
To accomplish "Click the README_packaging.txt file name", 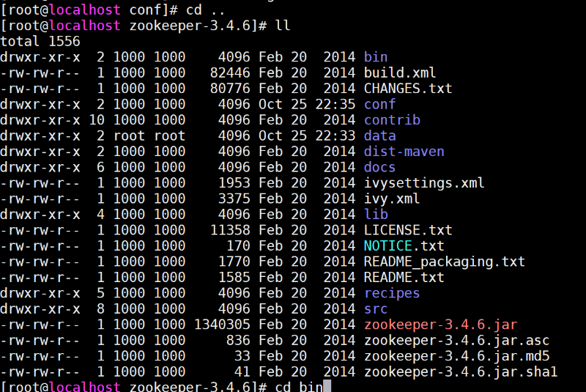I will pos(445,262).
